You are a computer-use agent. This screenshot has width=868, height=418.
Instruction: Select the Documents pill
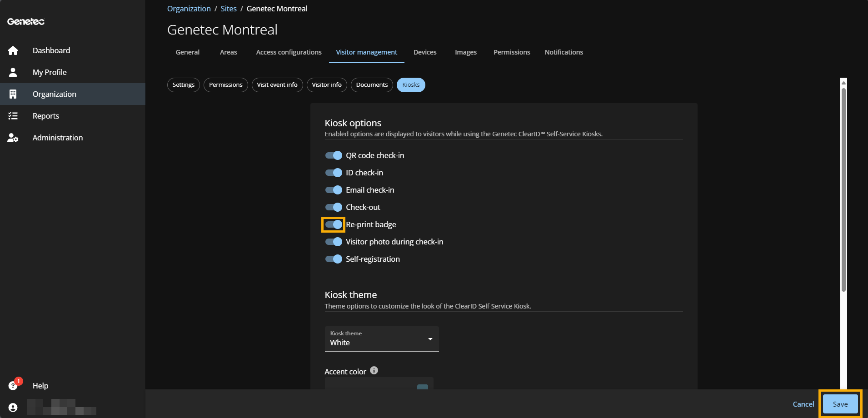pyautogui.click(x=372, y=85)
